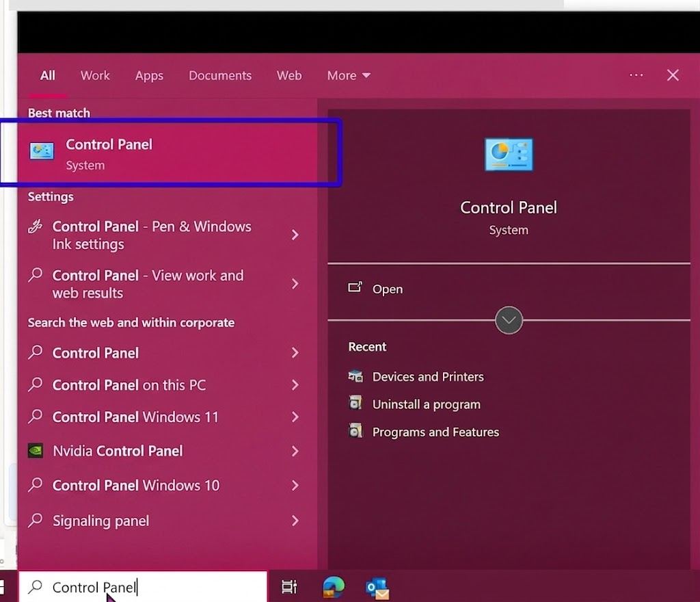This screenshot has height=602, width=700.
Task: Click the Task View taskbar icon
Action: point(289,587)
